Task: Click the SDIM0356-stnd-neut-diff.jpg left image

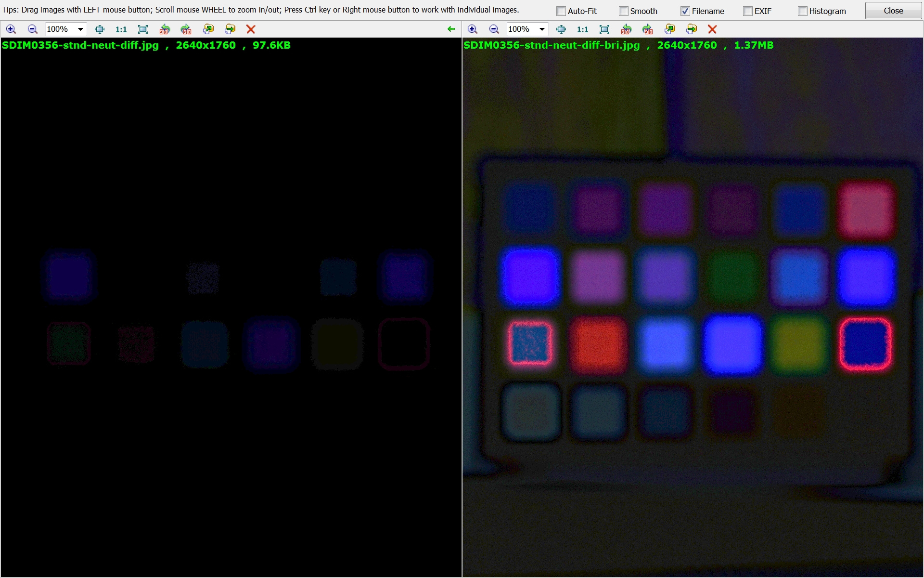Action: pos(231,307)
